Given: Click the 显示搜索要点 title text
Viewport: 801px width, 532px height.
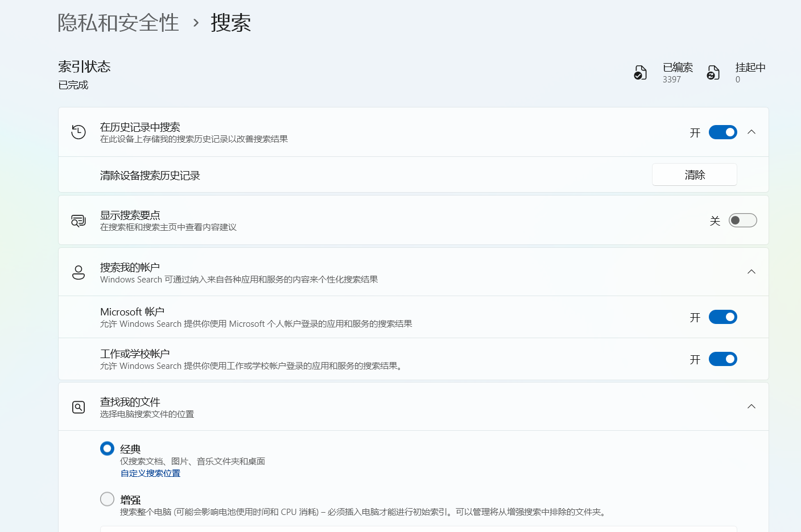Looking at the screenshot, I should (x=130, y=215).
